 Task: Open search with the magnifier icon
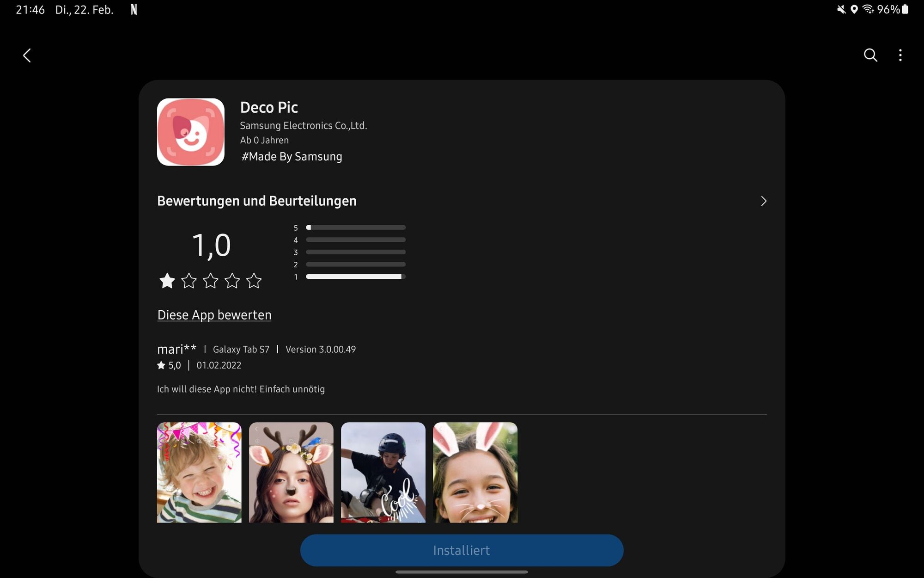870,55
